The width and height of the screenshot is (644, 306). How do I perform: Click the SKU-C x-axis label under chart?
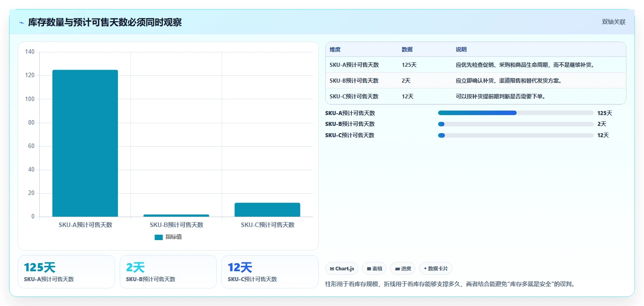point(267,225)
